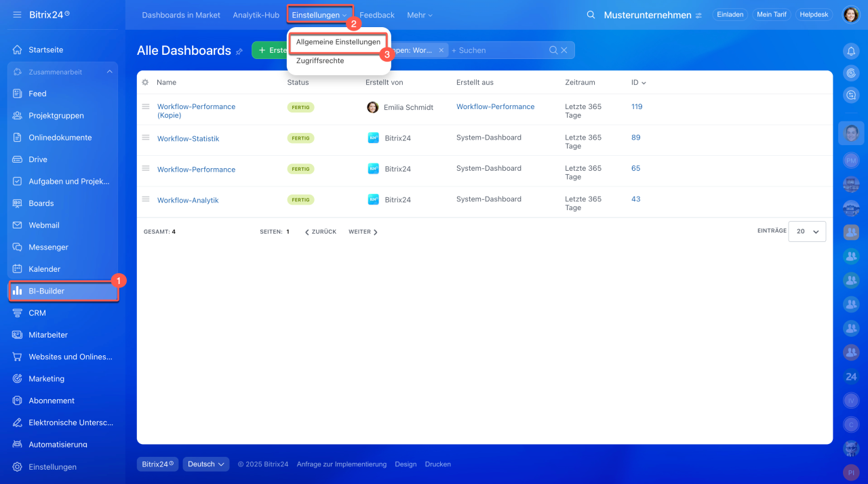This screenshot has width=868, height=484.
Task: Expand the Mehr menu
Action: click(419, 15)
